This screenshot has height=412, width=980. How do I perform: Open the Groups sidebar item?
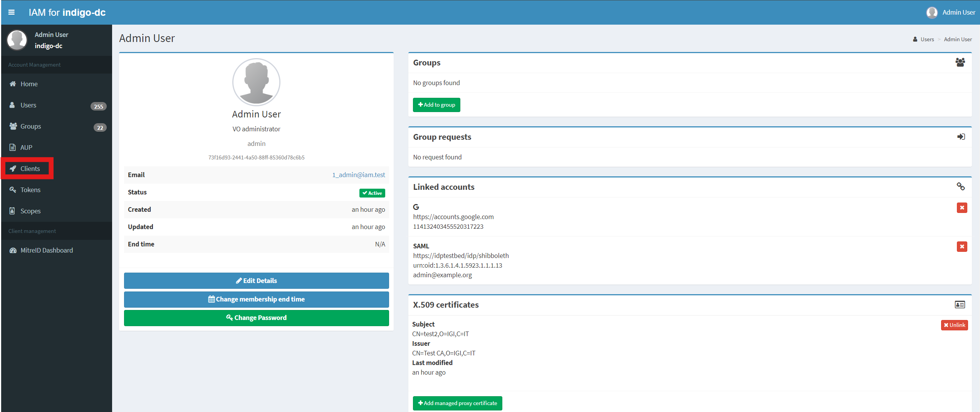pyautogui.click(x=30, y=126)
